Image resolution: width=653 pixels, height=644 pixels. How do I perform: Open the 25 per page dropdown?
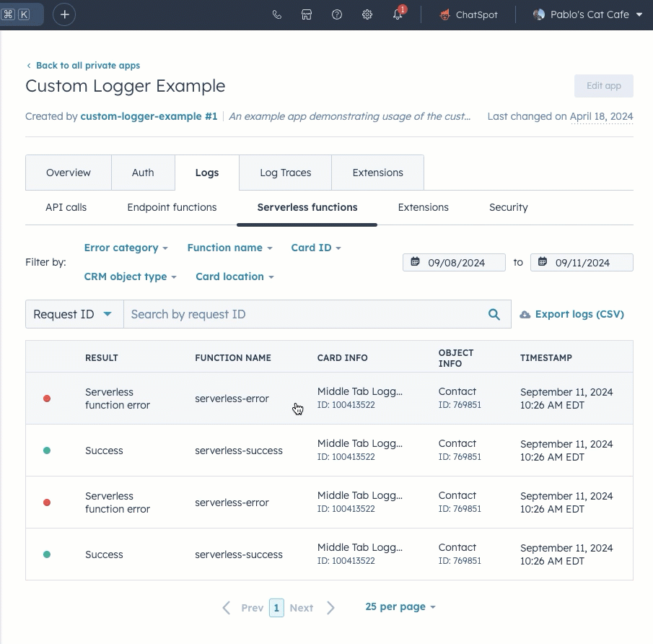tap(400, 606)
